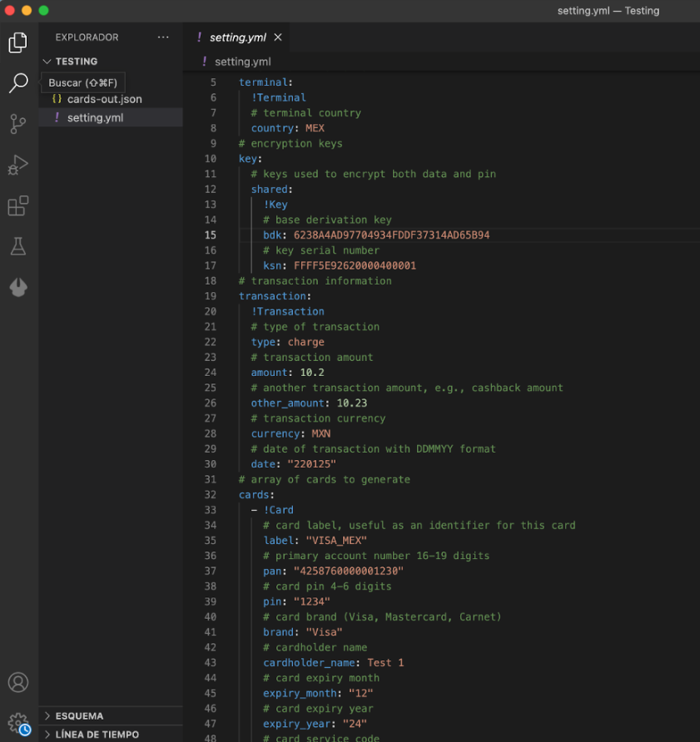The height and width of the screenshot is (742, 700).
Task: Click the expiry_month value "12"
Action: click(361, 693)
